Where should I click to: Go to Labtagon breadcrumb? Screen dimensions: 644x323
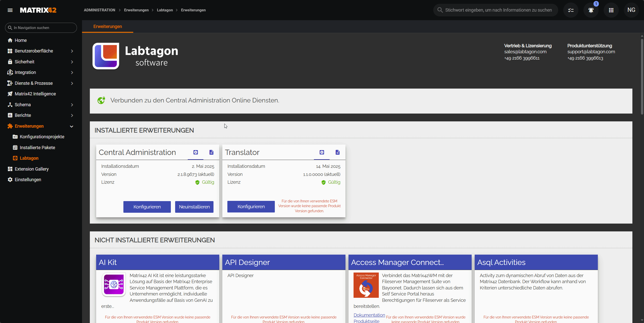coord(165,10)
